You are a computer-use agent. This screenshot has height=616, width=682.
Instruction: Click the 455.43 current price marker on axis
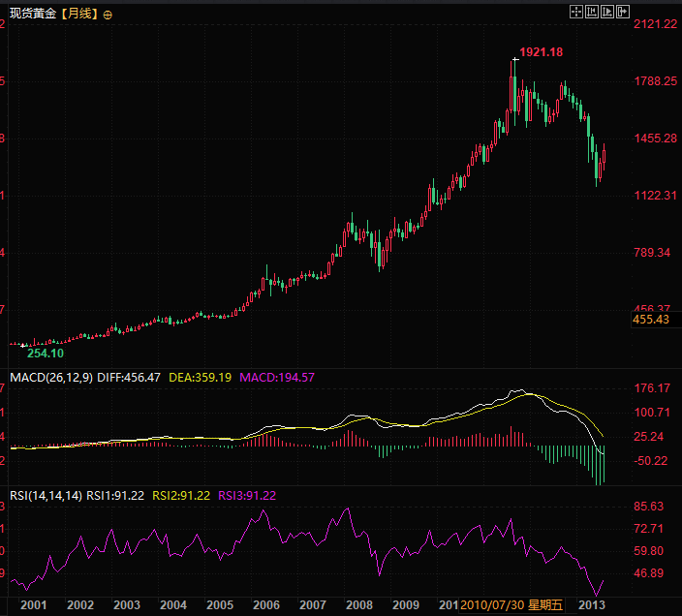(651, 320)
